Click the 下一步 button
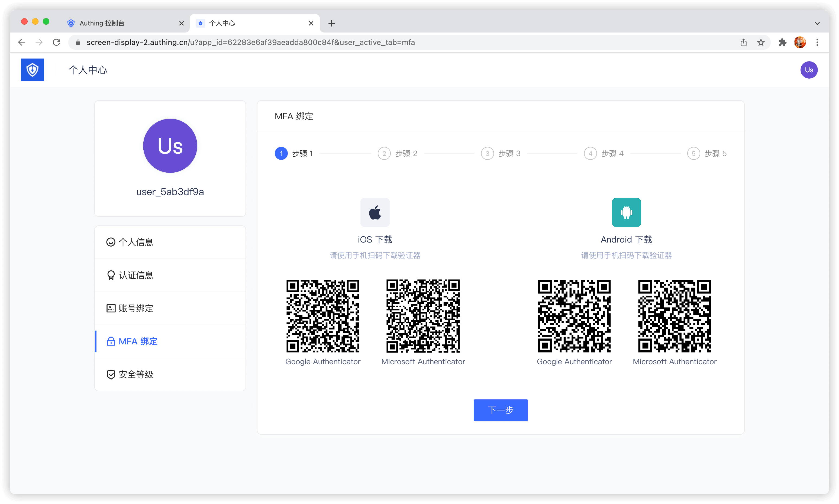The image size is (839, 504). (500, 410)
